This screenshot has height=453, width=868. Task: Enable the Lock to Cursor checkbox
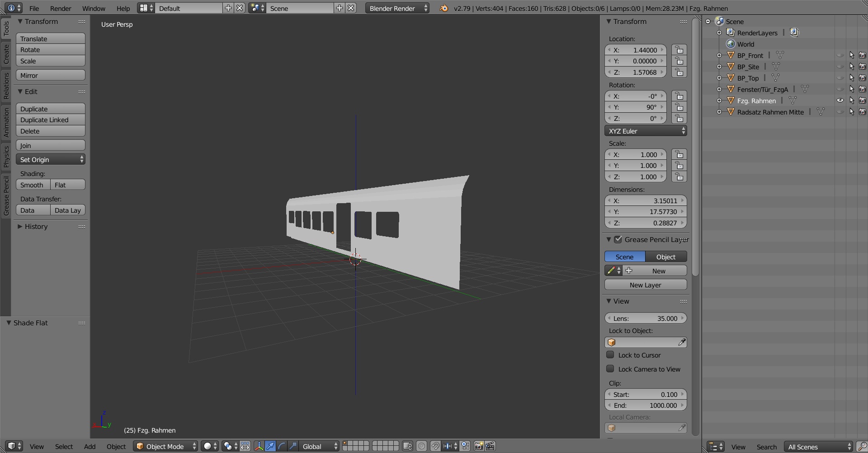pyautogui.click(x=610, y=355)
